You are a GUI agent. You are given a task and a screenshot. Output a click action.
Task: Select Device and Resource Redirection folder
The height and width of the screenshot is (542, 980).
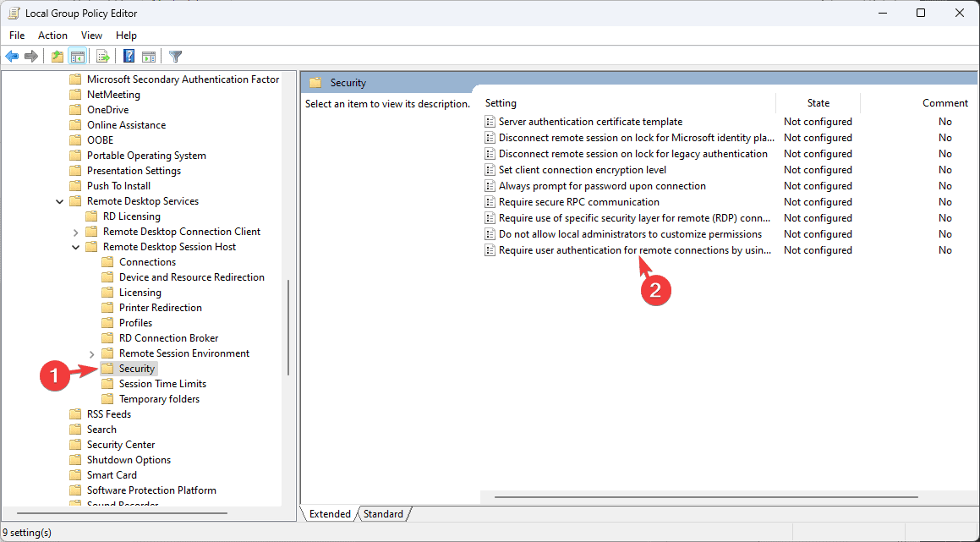coord(192,277)
